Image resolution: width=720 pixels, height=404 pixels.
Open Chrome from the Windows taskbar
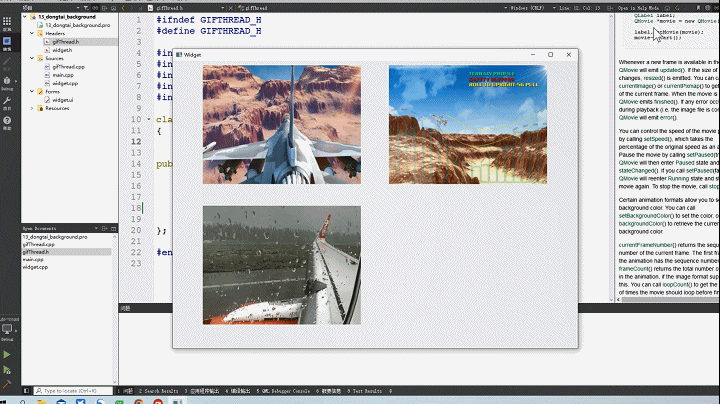click(139, 402)
